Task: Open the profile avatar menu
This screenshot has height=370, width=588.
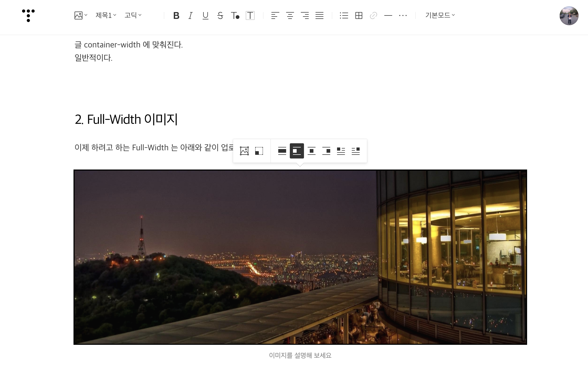Action: pos(569,16)
